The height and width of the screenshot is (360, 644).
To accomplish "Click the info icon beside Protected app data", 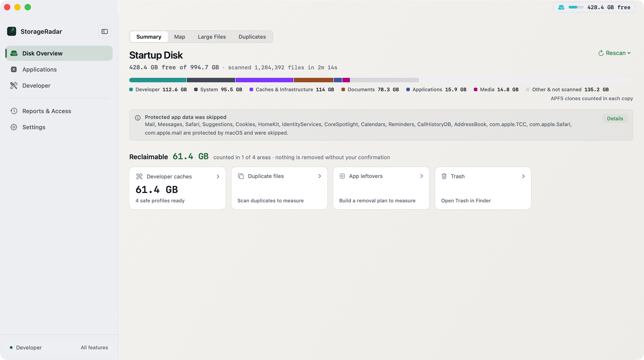I will tap(138, 118).
